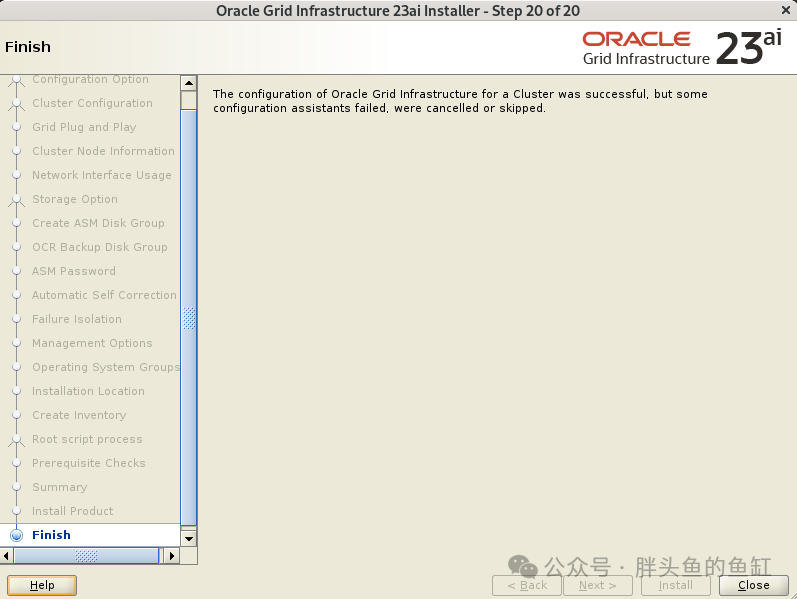Screen dimensions: 797x599
Task: Select the Failure Isolation step
Action: (x=77, y=319)
